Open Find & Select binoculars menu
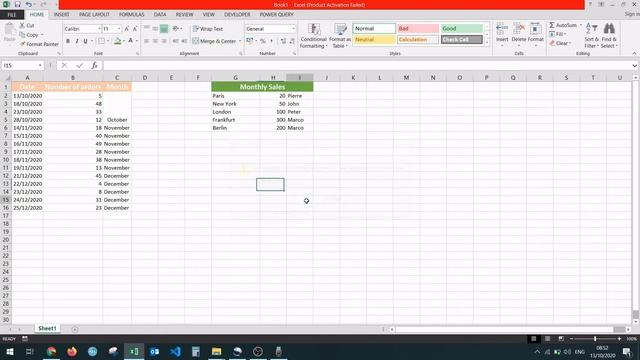 609,36
